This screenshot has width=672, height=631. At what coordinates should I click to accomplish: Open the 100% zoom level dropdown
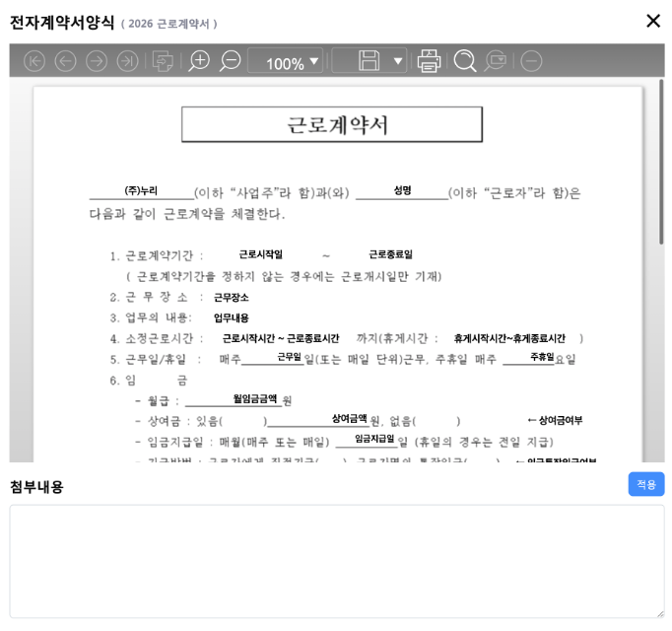tap(285, 62)
